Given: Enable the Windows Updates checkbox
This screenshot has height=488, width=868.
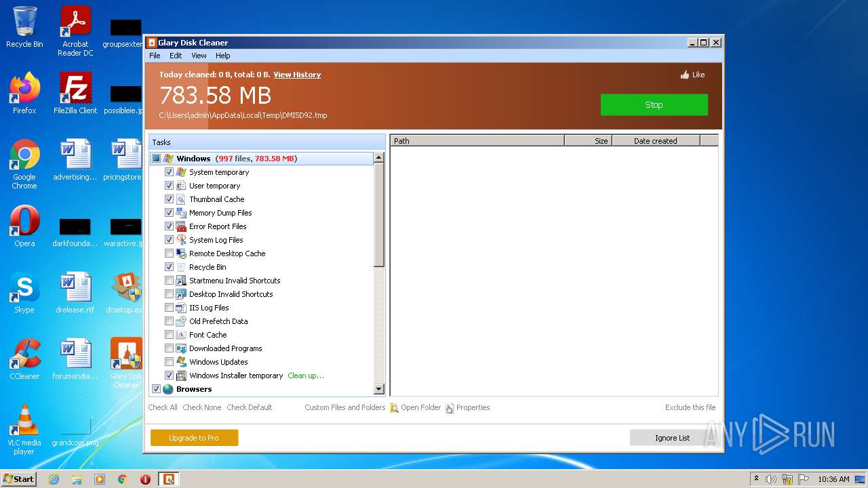Looking at the screenshot, I should click(170, 362).
